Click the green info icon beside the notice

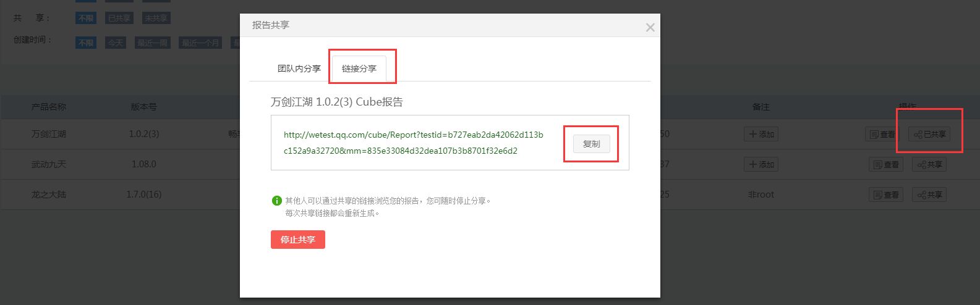pos(276,201)
